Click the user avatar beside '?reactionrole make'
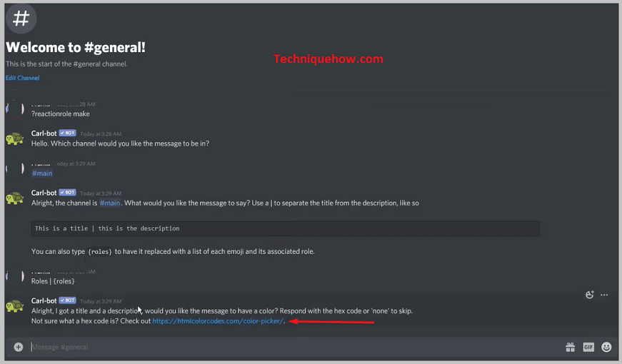Image resolution: width=622 pixels, height=364 pixels. pyautogui.click(x=15, y=109)
